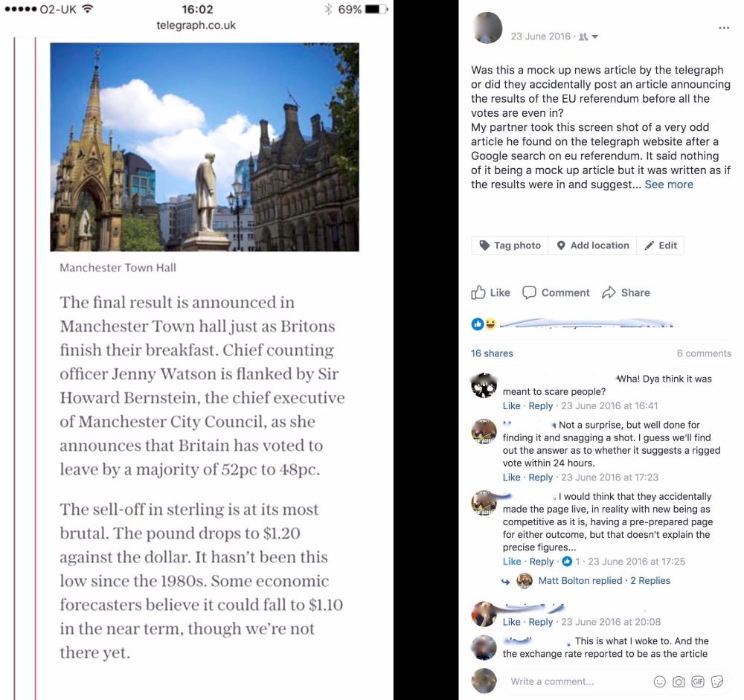The image size is (744, 700).
Task: Focus the Write a comment field
Action: pos(580,682)
